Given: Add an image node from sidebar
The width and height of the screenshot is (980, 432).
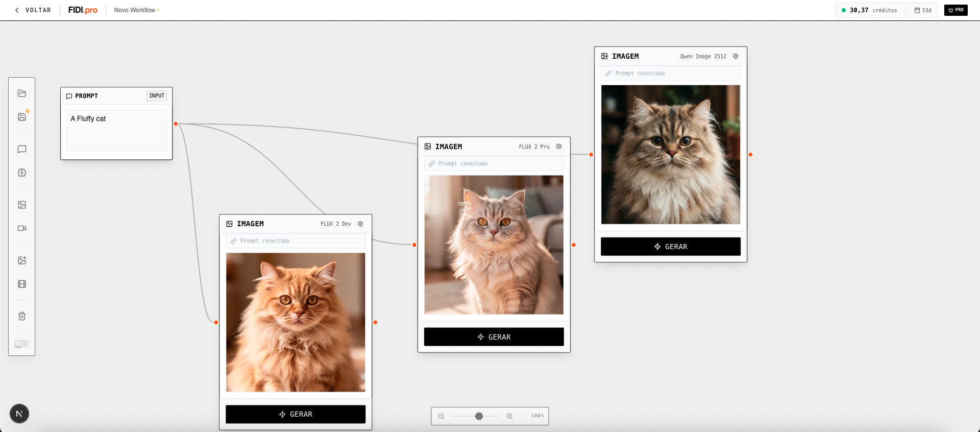Looking at the screenshot, I should point(22,205).
